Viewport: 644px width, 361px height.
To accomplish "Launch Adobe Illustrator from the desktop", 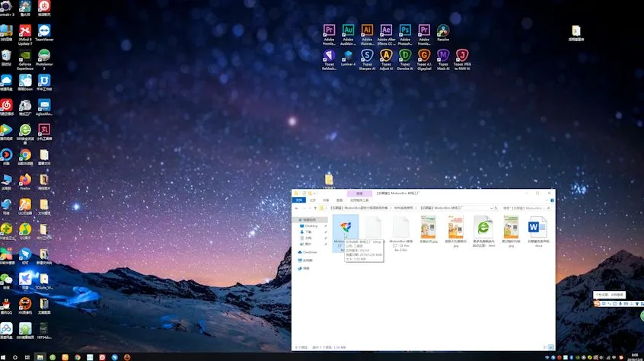I will (x=367, y=34).
